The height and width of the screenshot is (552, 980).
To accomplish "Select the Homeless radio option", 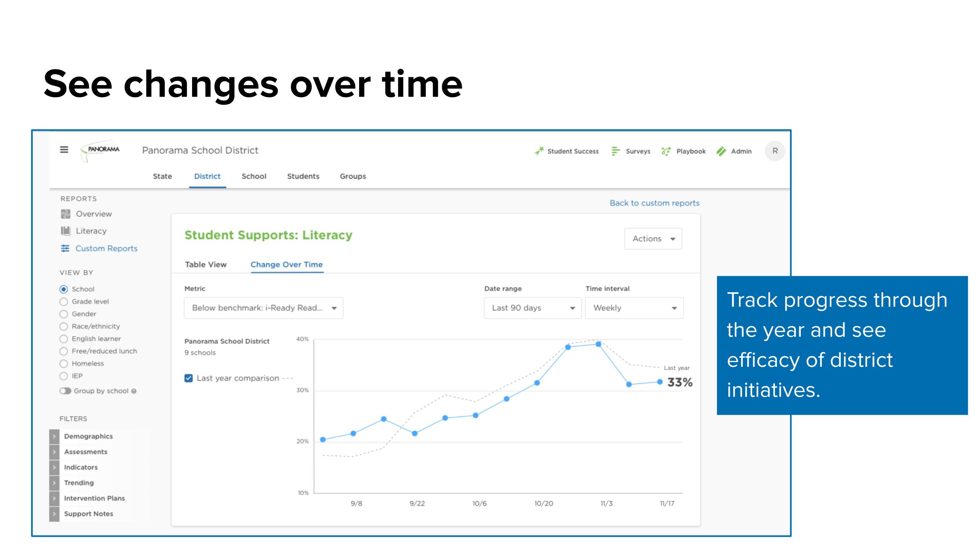I will pyautogui.click(x=64, y=364).
